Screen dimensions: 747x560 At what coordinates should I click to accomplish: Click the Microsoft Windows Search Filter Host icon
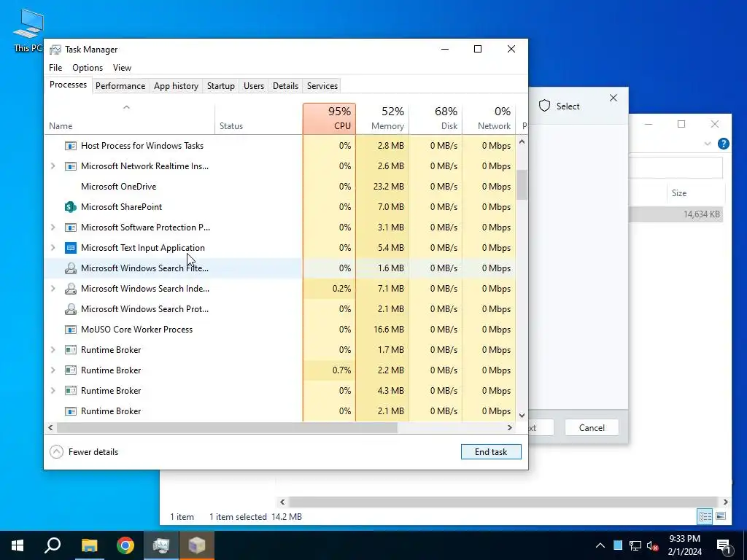pos(71,268)
